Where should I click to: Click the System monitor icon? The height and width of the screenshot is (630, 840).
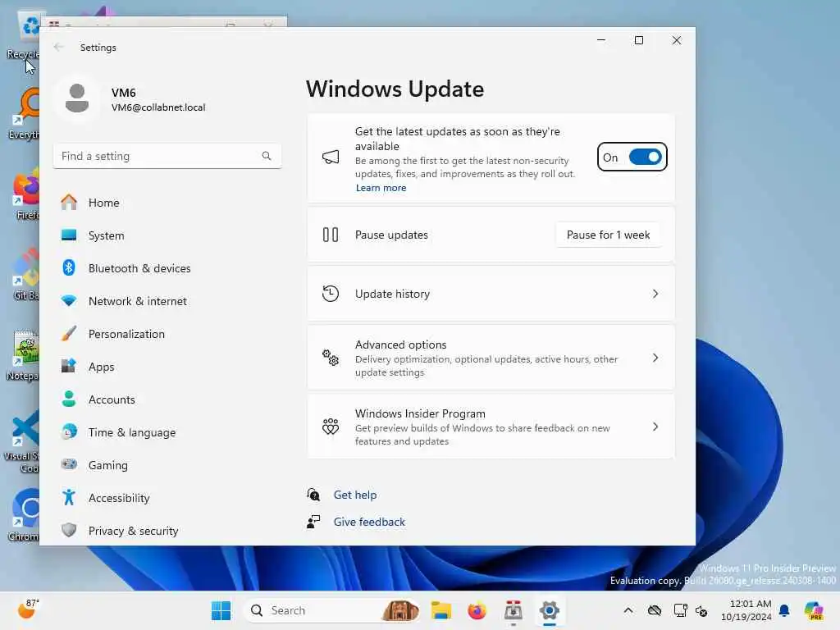[69, 235]
